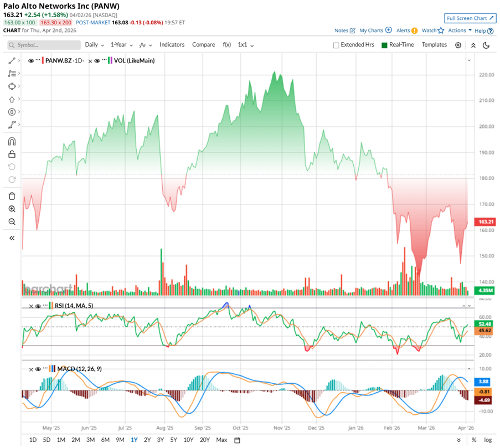Open the Daily interval dropdown
The width and height of the screenshot is (500, 448).
[94, 45]
